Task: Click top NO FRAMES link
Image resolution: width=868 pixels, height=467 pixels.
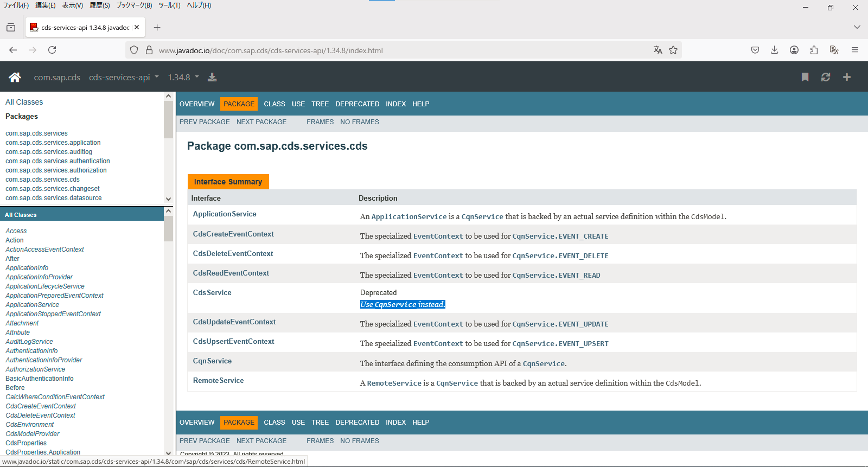Action: pos(360,122)
